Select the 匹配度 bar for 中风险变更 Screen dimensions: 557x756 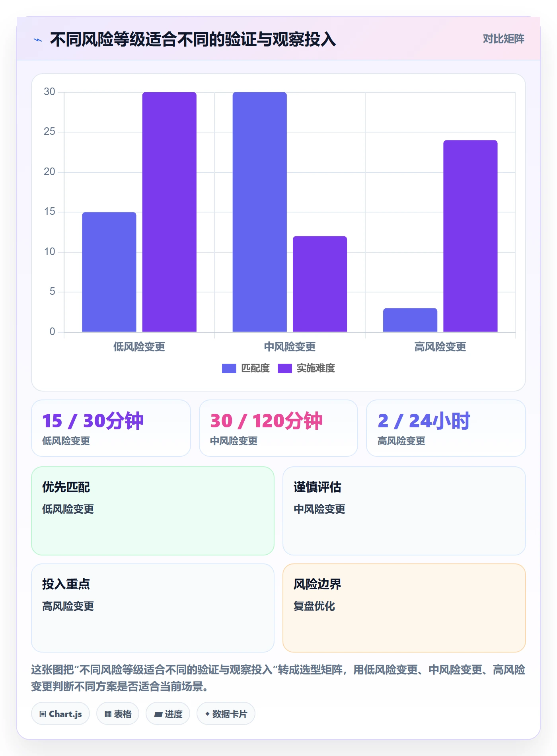click(260, 212)
